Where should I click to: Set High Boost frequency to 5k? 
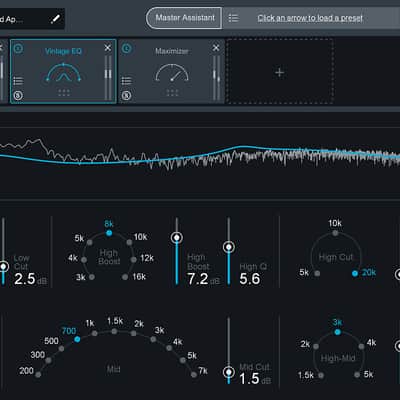click(x=89, y=242)
